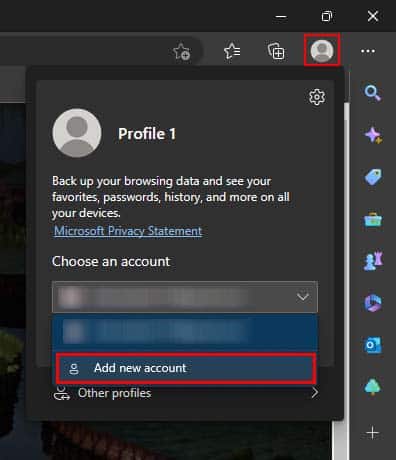Image resolution: width=396 pixels, height=460 pixels.
Task: Restore down the browser window
Action: click(327, 16)
